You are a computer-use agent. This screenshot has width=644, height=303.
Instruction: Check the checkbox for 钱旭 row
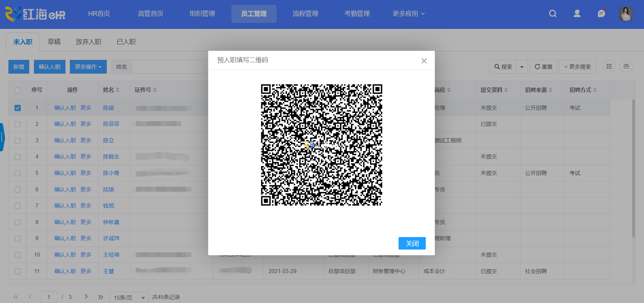[x=18, y=206]
